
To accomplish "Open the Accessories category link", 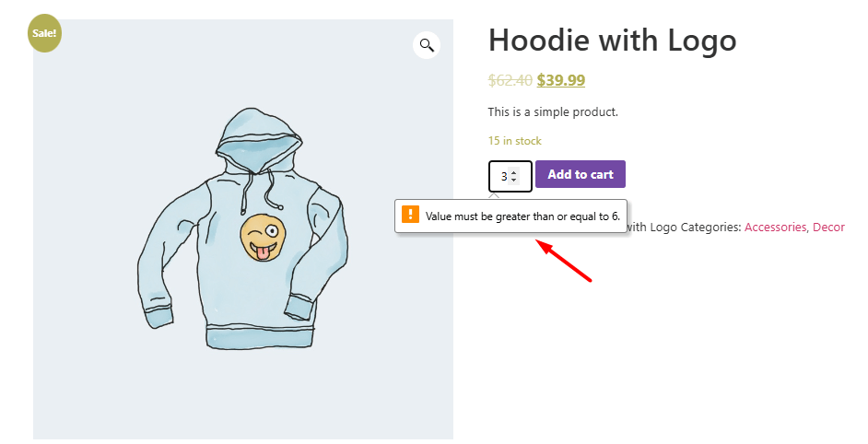I will coord(775,227).
